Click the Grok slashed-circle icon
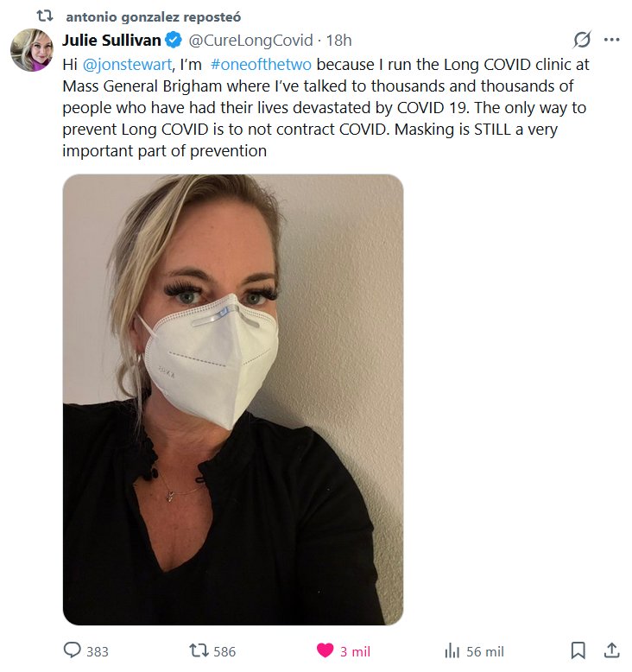 pos(582,40)
